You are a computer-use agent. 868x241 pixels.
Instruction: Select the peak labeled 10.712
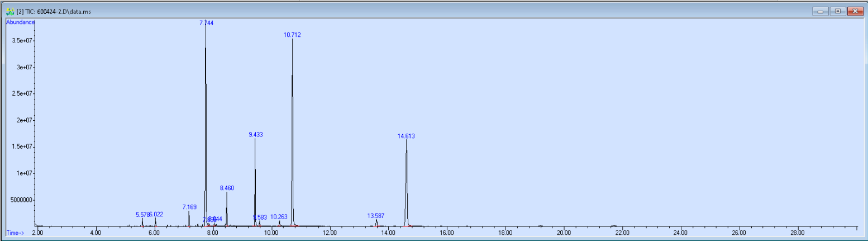tap(292, 35)
